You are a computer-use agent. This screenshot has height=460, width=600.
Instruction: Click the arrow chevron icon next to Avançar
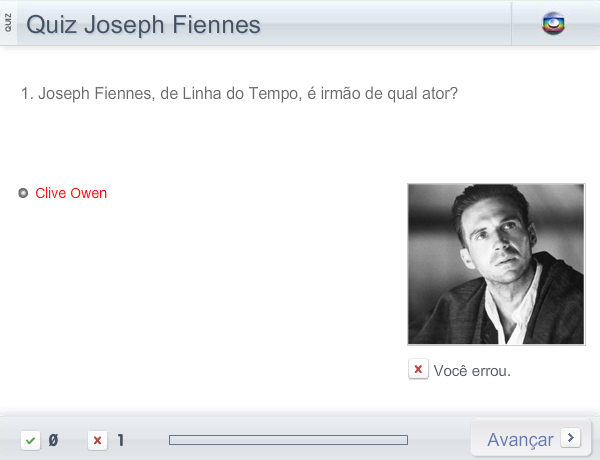click(571, 437)
